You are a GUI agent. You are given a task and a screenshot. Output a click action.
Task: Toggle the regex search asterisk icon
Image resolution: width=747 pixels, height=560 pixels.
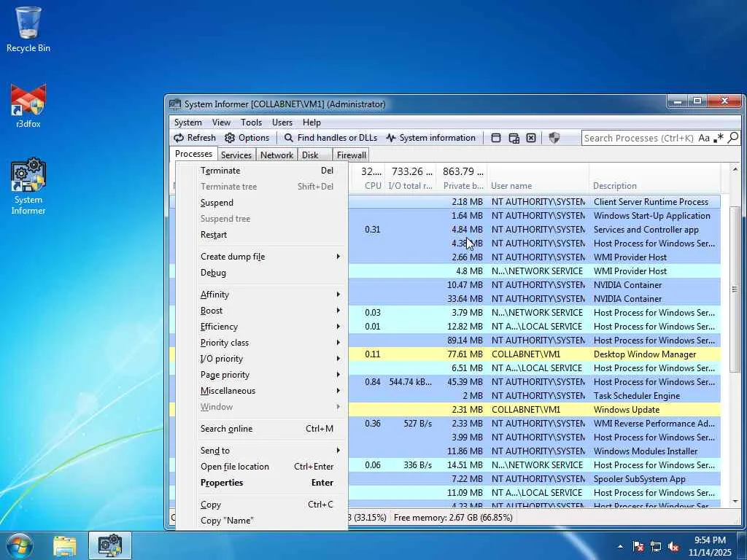click(x=719, y=138)
